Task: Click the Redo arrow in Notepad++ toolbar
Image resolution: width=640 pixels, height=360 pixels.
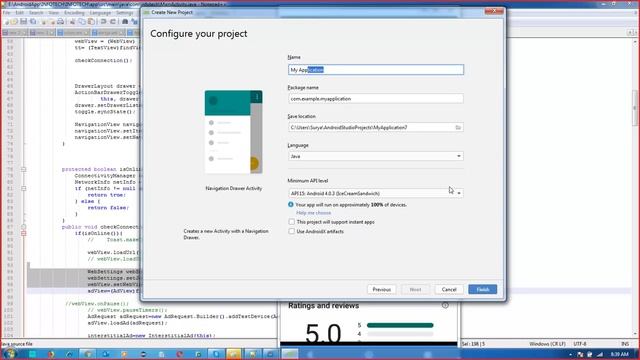Action: [x=113, y=21]
